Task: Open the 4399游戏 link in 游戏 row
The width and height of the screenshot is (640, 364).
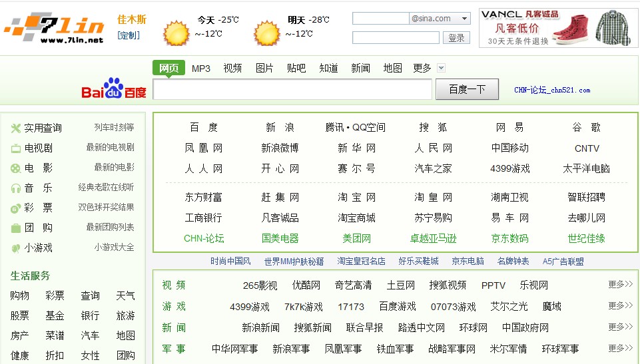Action: click(250, 307)
